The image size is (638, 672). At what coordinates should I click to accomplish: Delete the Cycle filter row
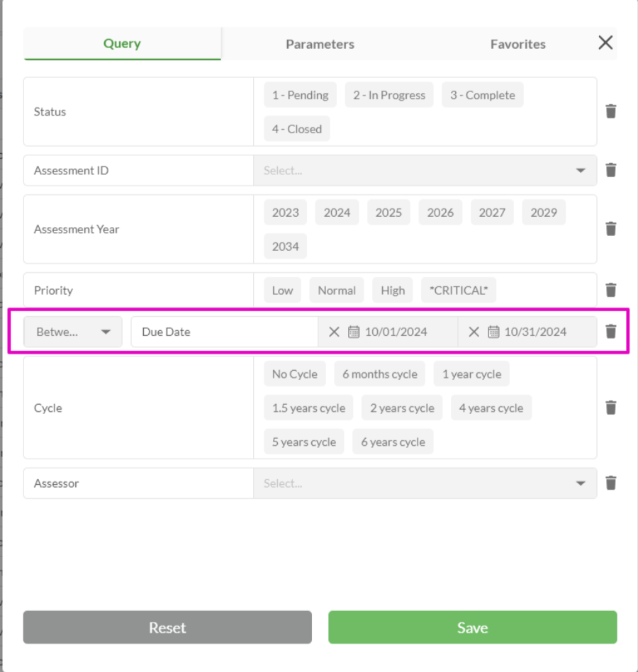click(610, 408)
